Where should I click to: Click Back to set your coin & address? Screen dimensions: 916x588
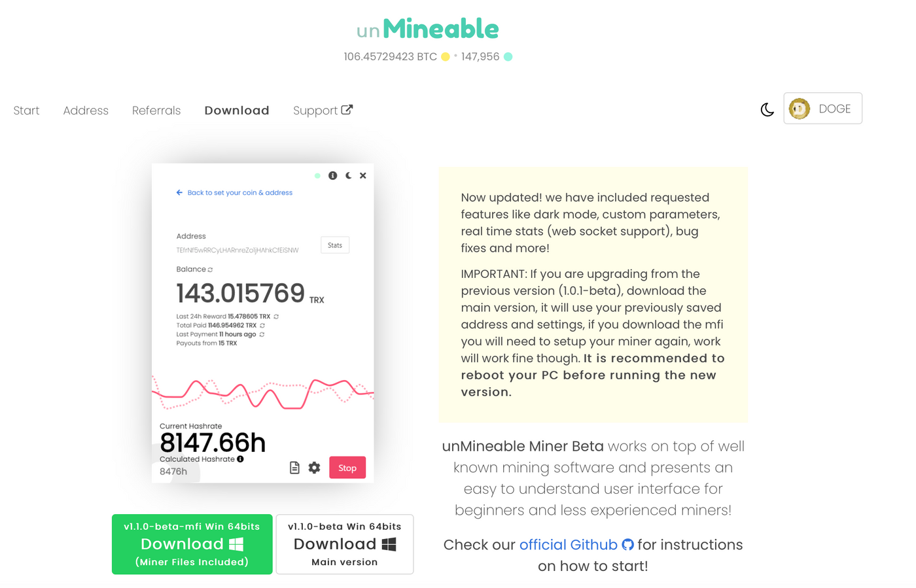pyautogui.click(x=234, y=193)
